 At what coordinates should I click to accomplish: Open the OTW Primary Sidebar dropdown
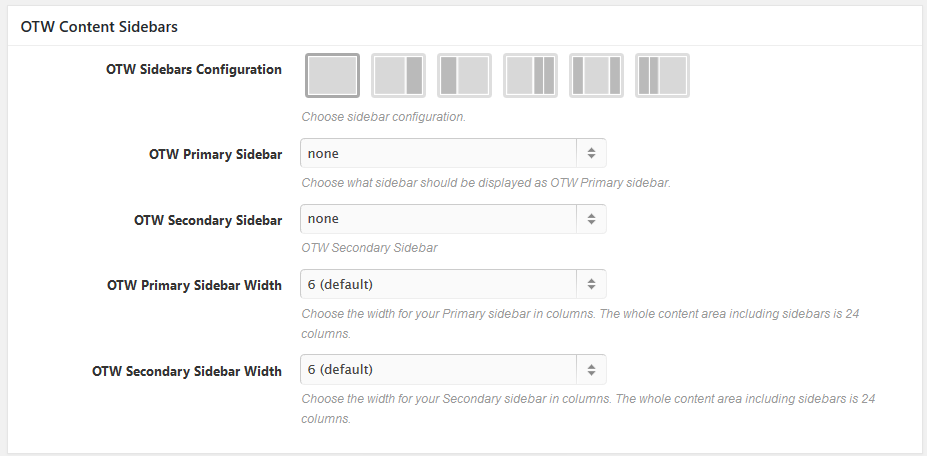(x=440, y=153)
